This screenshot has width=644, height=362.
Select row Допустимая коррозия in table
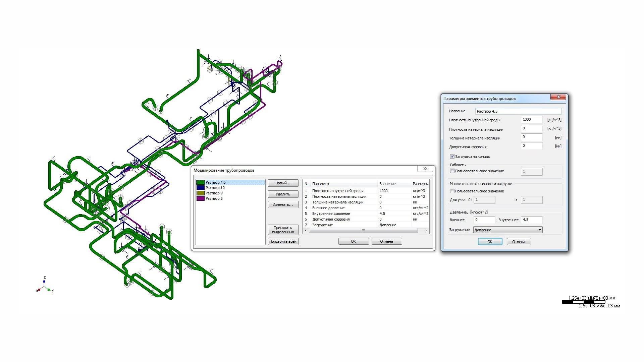[366, 219]
